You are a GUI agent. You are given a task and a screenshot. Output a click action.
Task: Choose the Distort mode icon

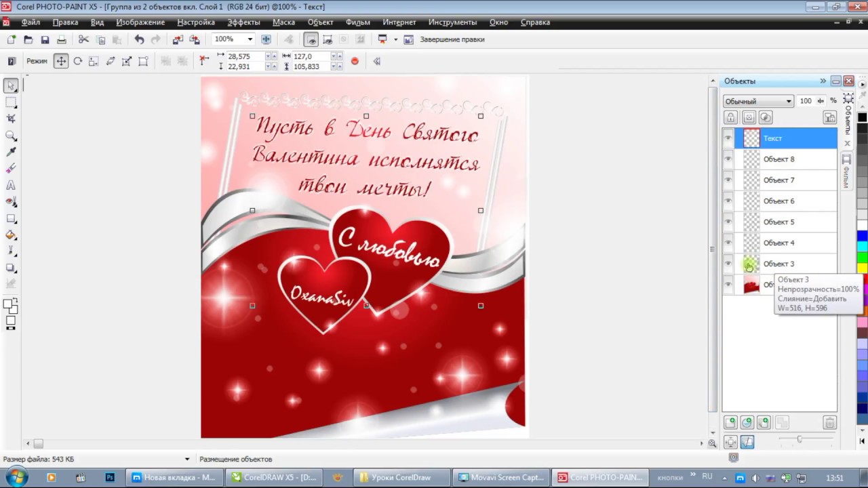pyautogui.click(x=126, y=61)
